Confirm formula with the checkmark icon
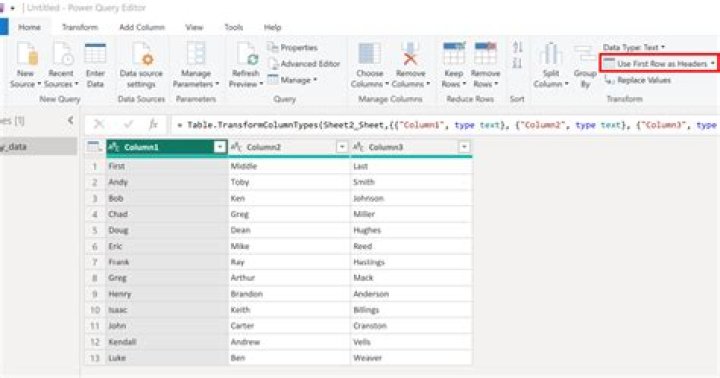The height and width of the screenshot is (378, 720). tap(128, 124)
